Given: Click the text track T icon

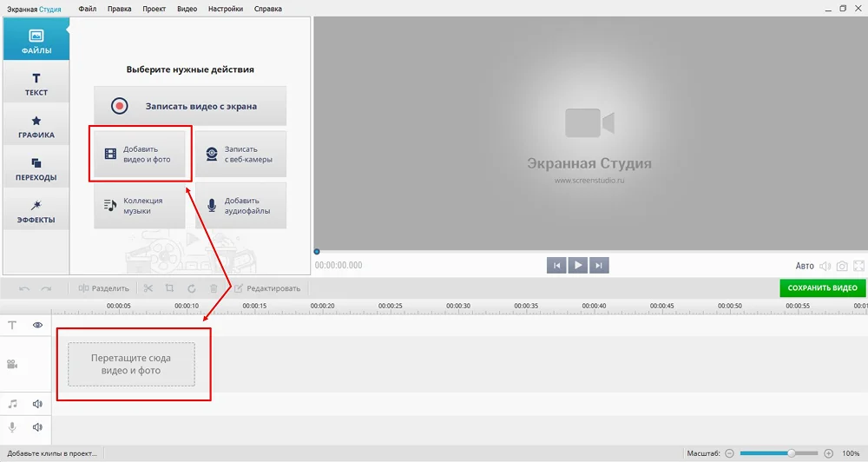Looking at the screenshot, I should click(x=12, y=325).
